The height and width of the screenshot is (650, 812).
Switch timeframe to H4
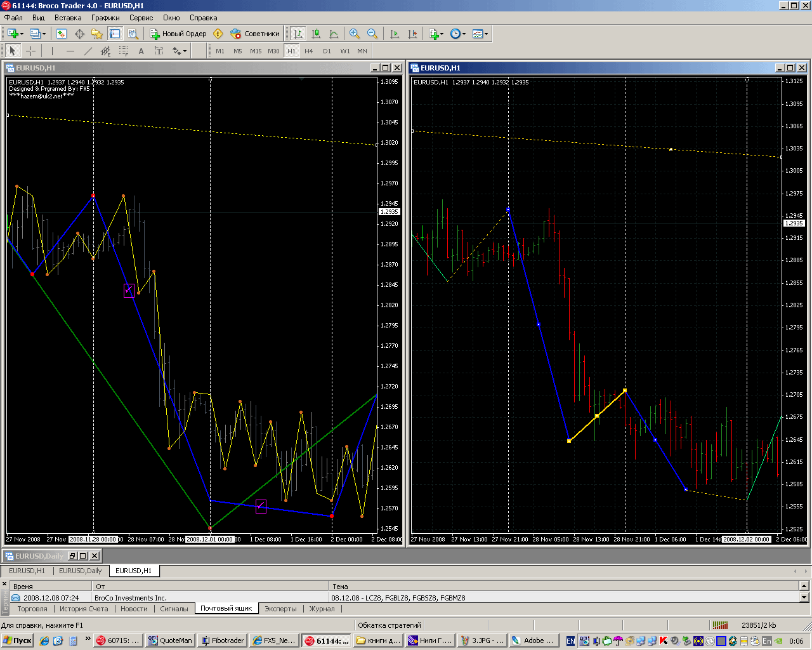(x=309, y=51)
